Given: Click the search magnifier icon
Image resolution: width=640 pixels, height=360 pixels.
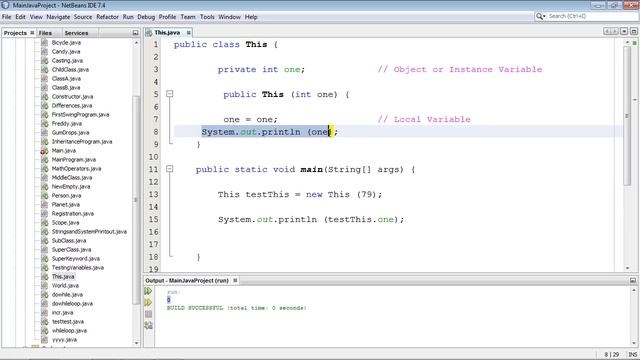Looking at the screenshot, I should pyautogui.click(x=540, y=16).
